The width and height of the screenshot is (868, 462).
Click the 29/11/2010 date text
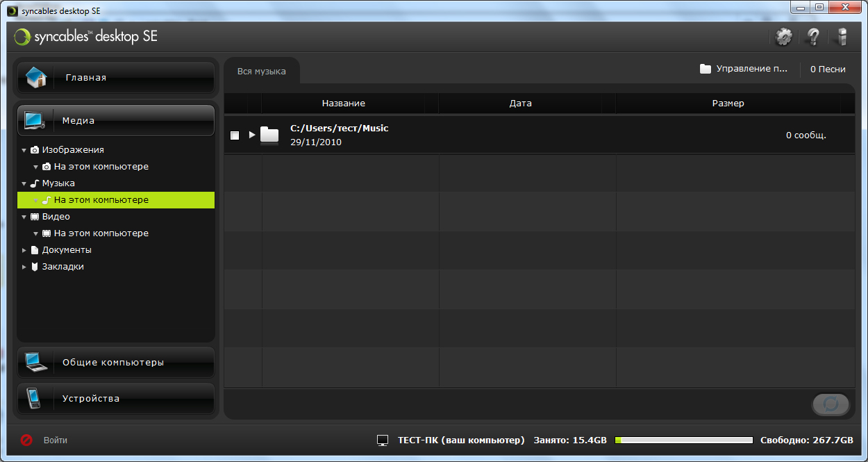point(316,142)
